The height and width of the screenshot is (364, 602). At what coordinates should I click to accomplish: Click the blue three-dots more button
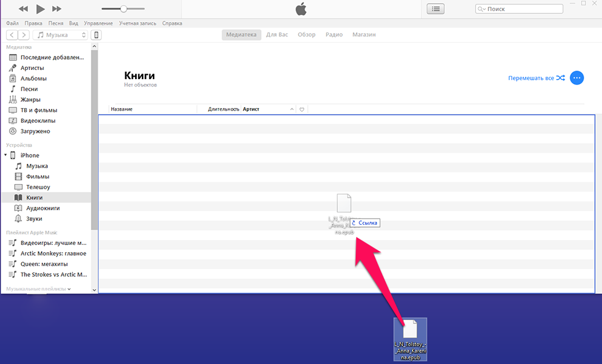(x=577, y=78)
